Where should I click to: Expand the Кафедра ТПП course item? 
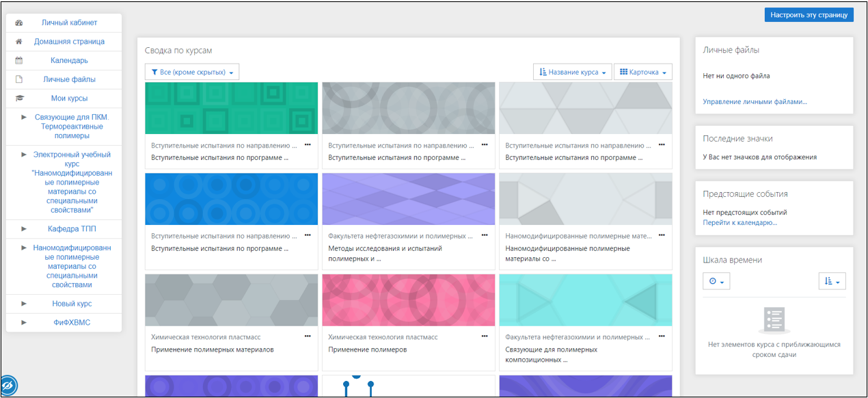coord(24,228)
